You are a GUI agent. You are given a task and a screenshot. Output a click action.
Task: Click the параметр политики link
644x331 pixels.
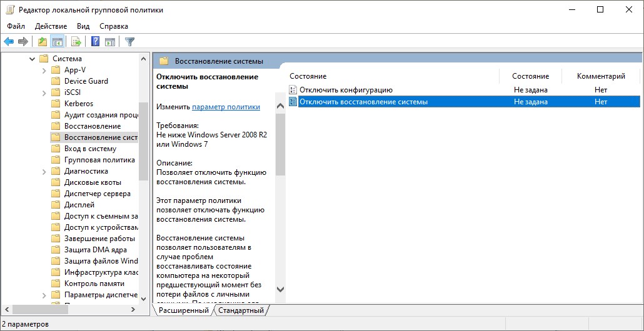(226, 107)
